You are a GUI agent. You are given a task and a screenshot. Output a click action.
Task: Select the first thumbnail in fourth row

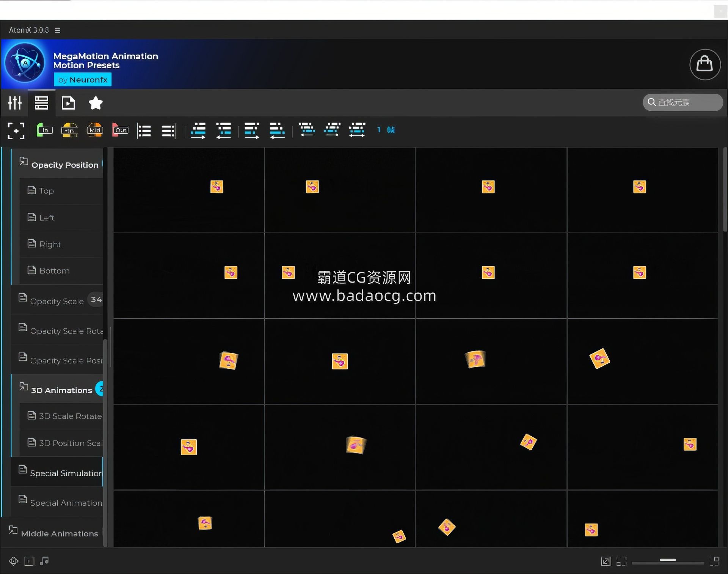pyautogui.click(x=189, y=447)
